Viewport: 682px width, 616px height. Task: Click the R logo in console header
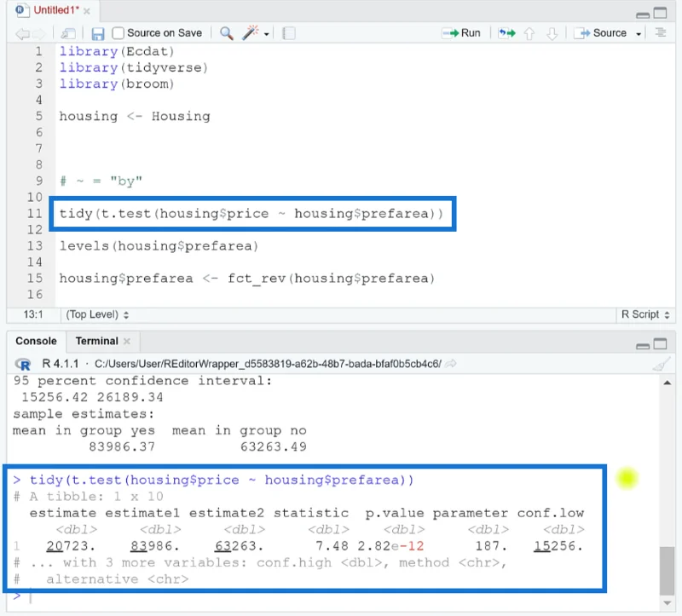pyautogui.click(x=23, y=365)
